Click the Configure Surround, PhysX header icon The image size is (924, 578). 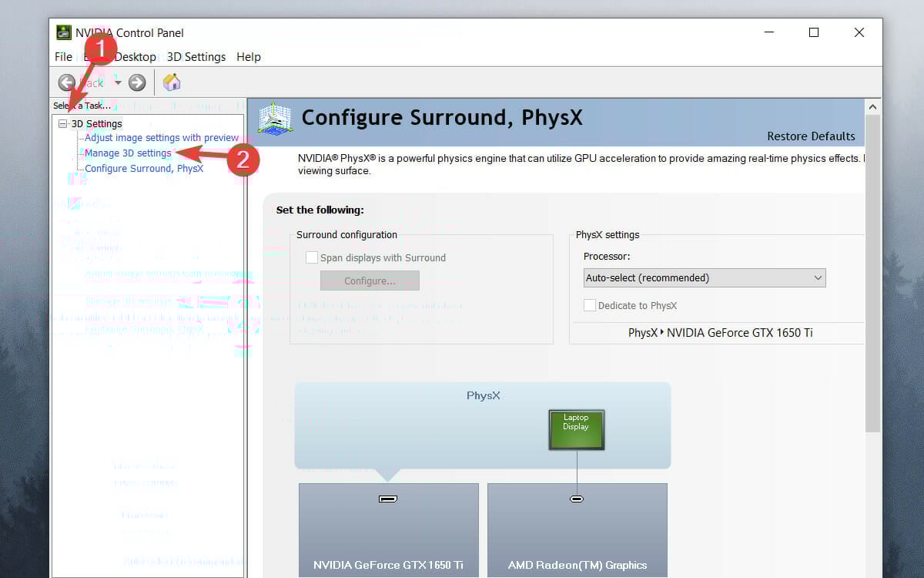[275, 119]
